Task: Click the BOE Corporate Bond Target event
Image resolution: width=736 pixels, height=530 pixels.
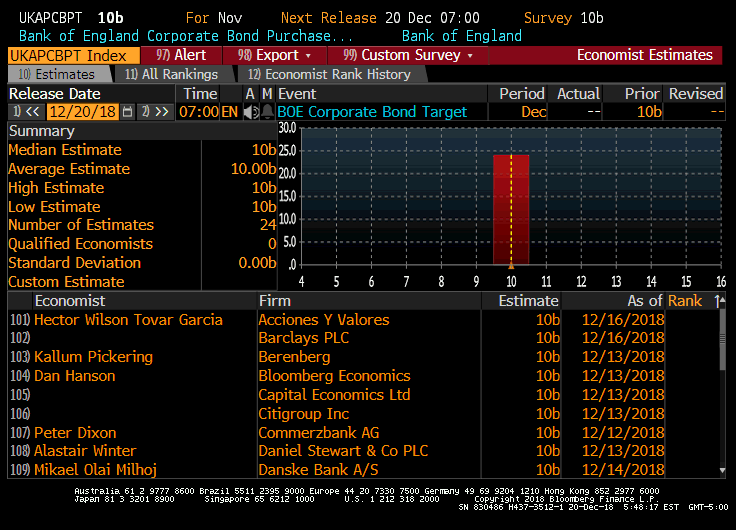Action: click(372, 112)
